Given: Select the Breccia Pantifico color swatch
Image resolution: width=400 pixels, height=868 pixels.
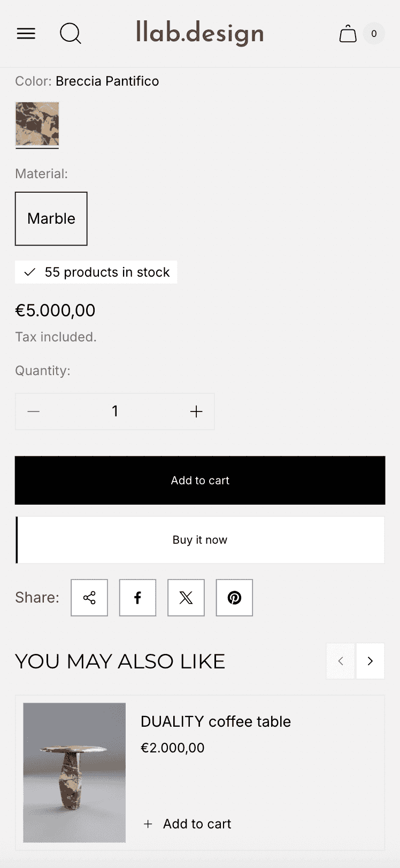Looking at the screenshot, I should (37, 125).
